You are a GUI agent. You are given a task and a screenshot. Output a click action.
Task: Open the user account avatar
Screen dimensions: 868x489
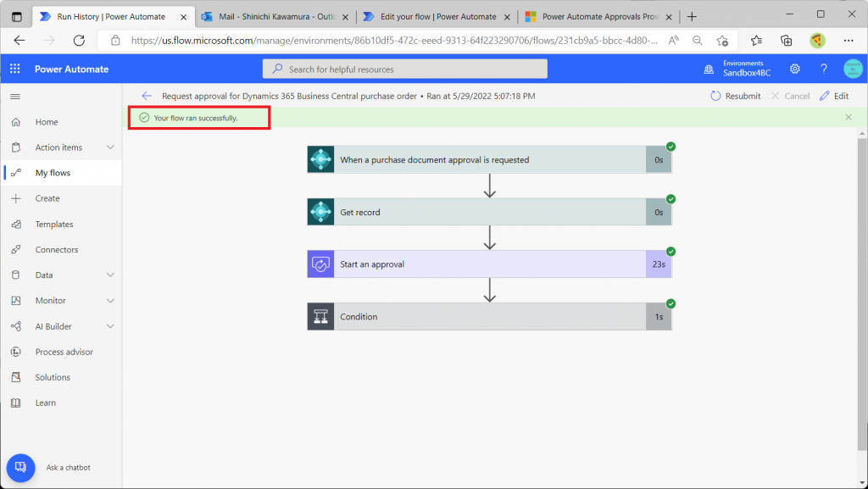coord(853,69)
